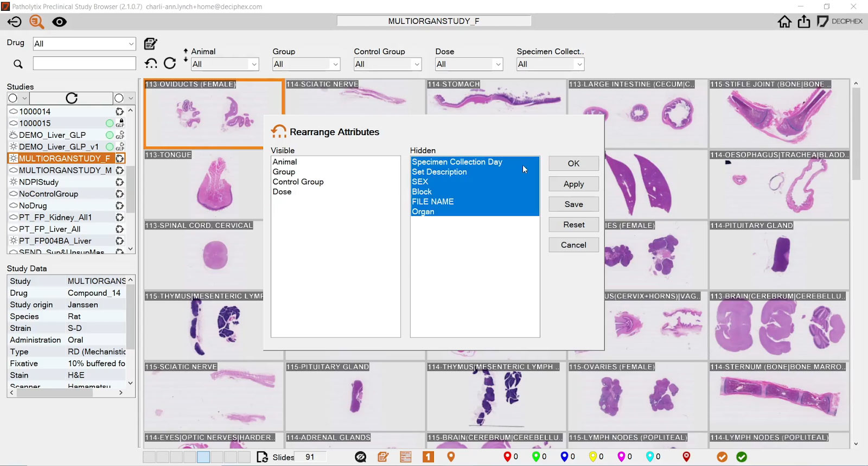Open the Drug dropdown

84,44
